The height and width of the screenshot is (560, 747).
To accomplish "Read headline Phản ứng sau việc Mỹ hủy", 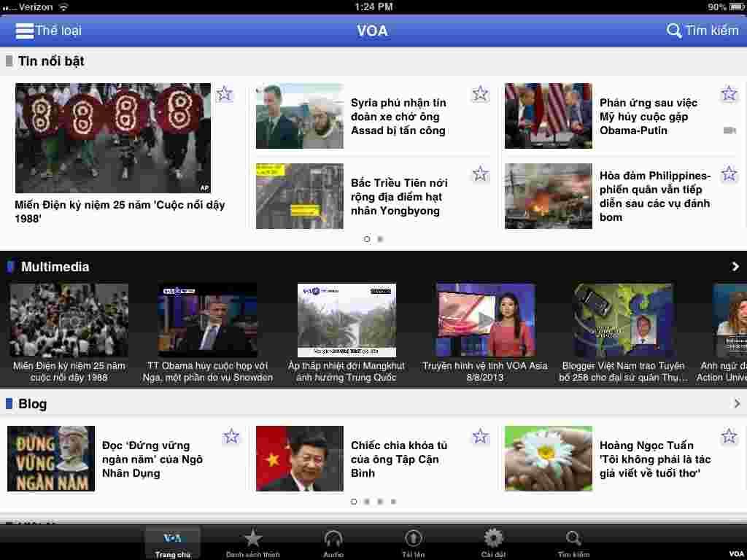I will click(x=649, y=117).
